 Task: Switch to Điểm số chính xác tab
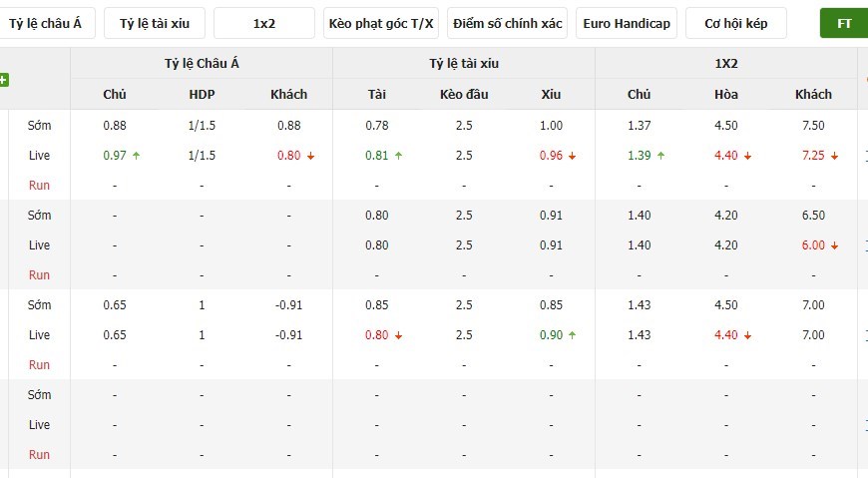tap(507, 23)
